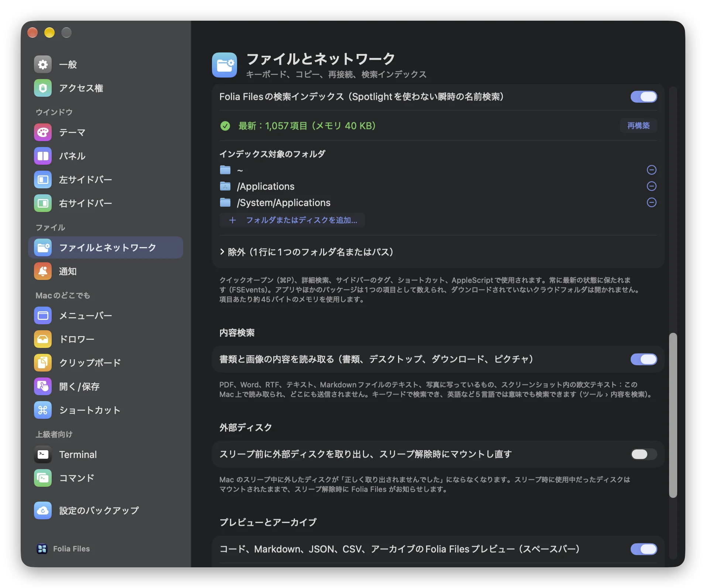The width and height of the screenshot is (706, 588).
Task: Click the vertical scrollbar thumb
Action: pos(673,415)
